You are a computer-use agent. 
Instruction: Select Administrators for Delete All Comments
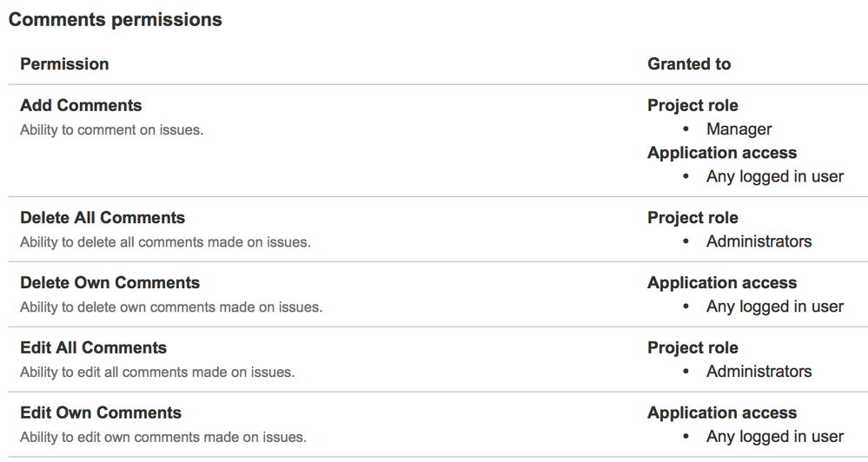click(x=759, y=241)
